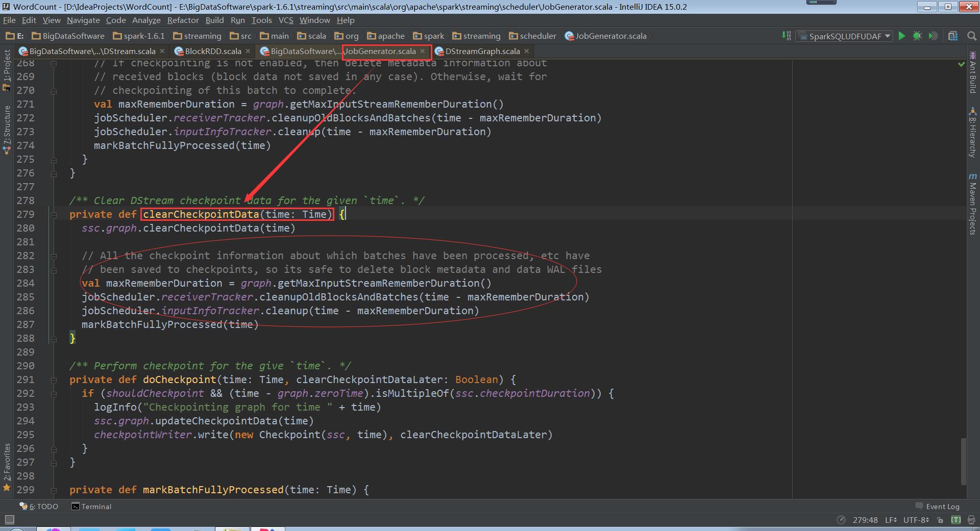980x531 pixels.
Task: Change line separator LF dropdown
Action: (891, 520)
